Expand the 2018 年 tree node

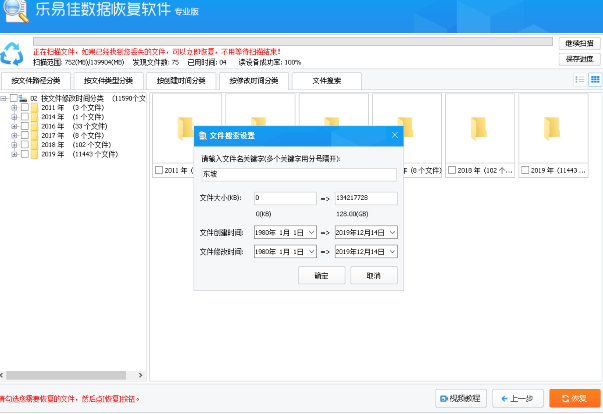pos(14,145)
